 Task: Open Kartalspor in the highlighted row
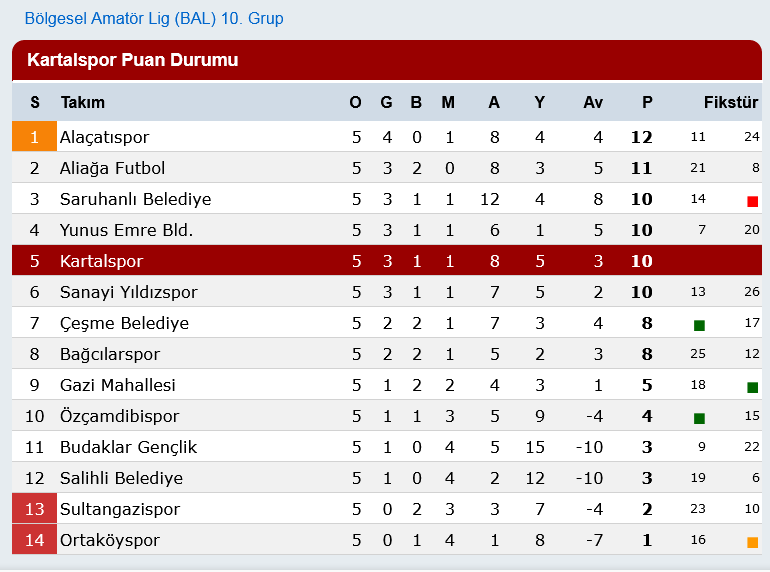[x=101, y=261]
